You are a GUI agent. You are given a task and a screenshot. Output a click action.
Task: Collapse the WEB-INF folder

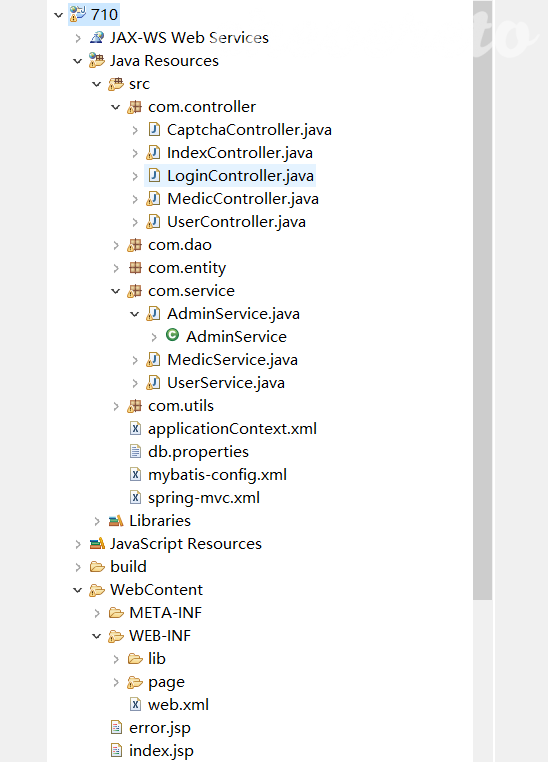[97, 636]
